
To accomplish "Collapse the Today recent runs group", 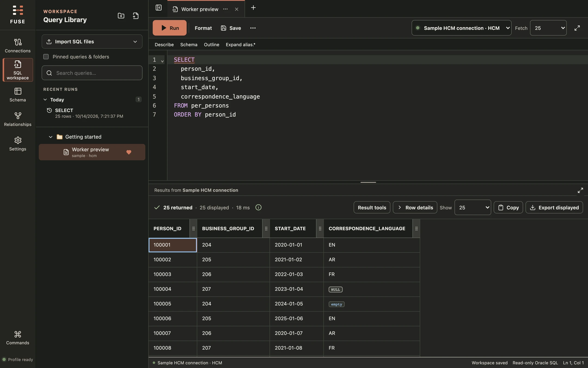I will pyautogui.click(x=45, y=99).
